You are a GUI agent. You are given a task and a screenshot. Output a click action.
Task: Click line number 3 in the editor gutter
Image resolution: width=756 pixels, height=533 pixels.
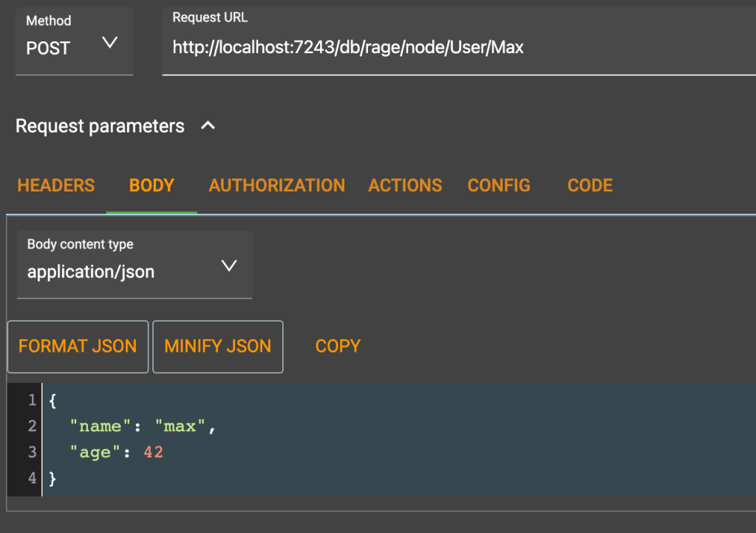pos(32,452)
